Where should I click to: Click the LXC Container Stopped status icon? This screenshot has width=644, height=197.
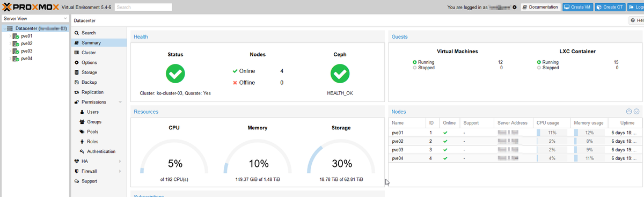[x=539, y=68]
